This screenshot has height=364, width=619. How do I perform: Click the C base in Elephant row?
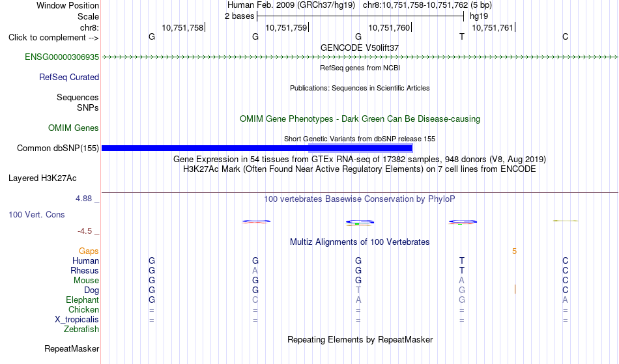[x=255, y=300]
